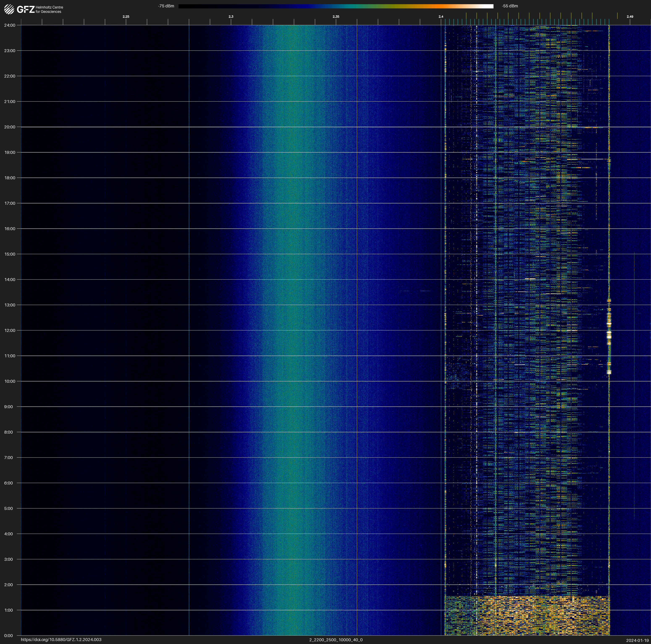Open the doi.org GFZ dataset link

point(61,640)
